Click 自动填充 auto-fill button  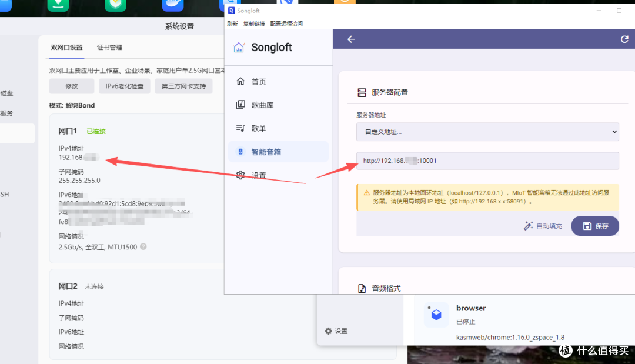[543, 226]
